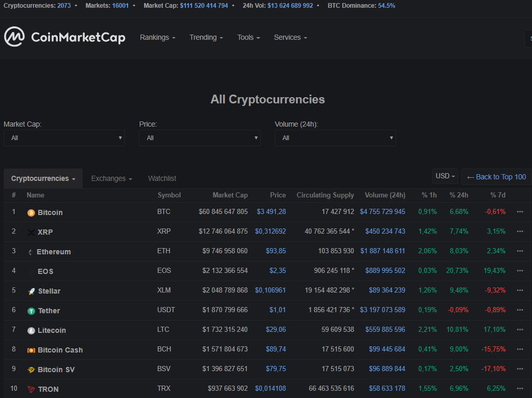Click the Litecoin coin icon
The image size is (532, 398).
click(x=30, y=330)
